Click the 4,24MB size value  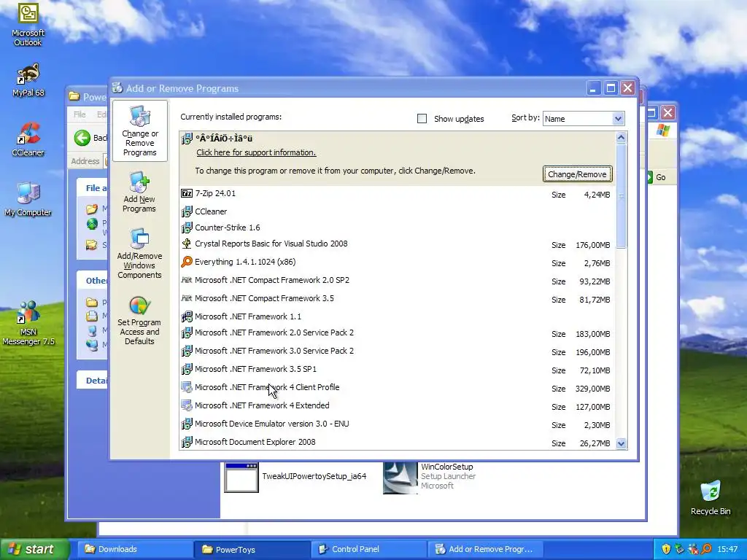(x=597, y=195)
